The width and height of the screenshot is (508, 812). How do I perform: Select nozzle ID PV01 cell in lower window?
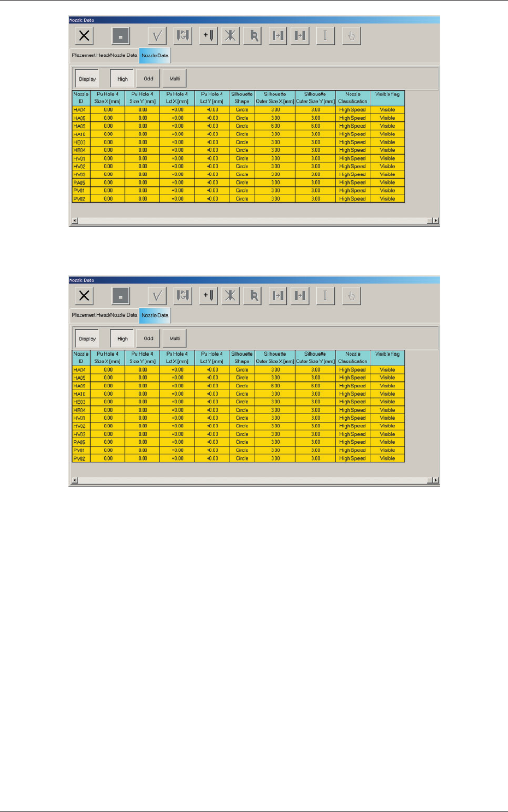pyautogui.click(x=81, y=450)
